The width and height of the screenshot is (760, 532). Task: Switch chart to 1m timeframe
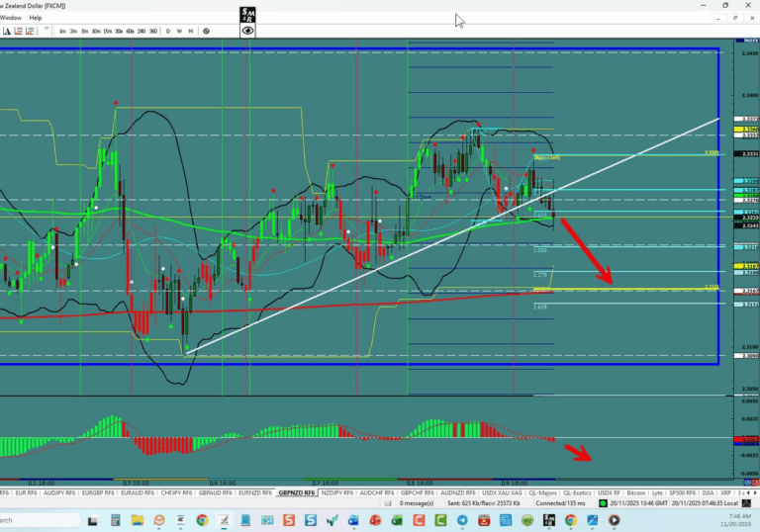[62, 31]
